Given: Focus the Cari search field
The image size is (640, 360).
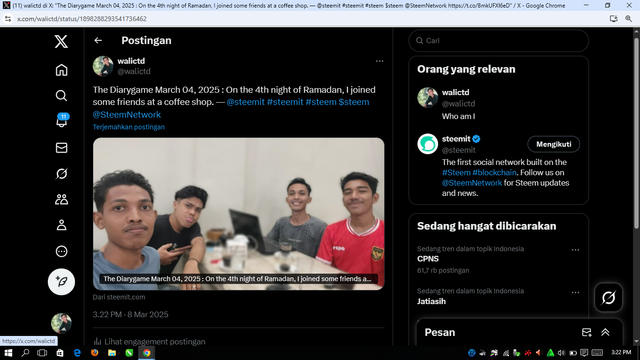Looking at the screenshot, I should point(498,40).
